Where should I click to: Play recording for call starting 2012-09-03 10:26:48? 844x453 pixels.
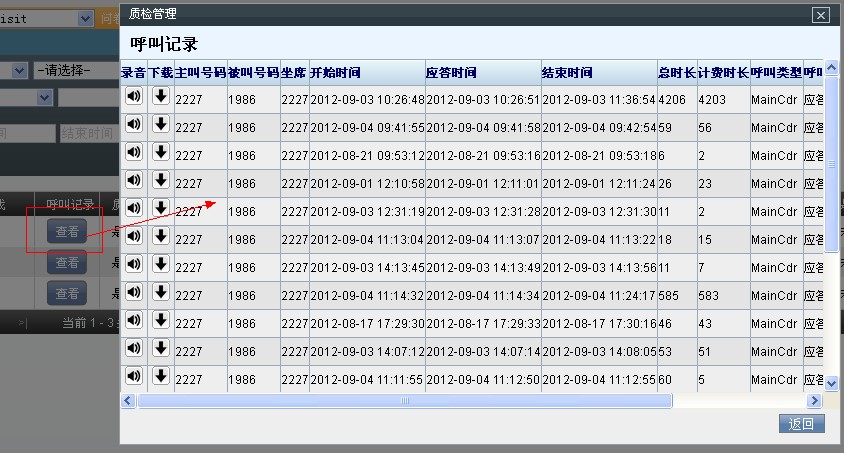click(x=134, y=97)
